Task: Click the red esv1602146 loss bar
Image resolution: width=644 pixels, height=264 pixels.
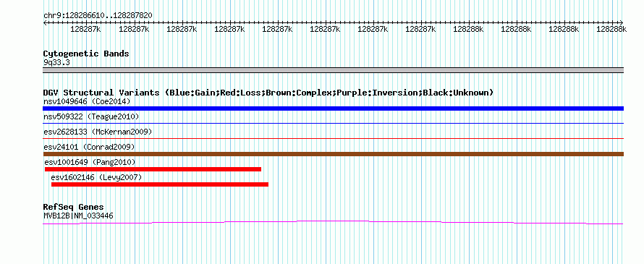Action: pos(160,184)
